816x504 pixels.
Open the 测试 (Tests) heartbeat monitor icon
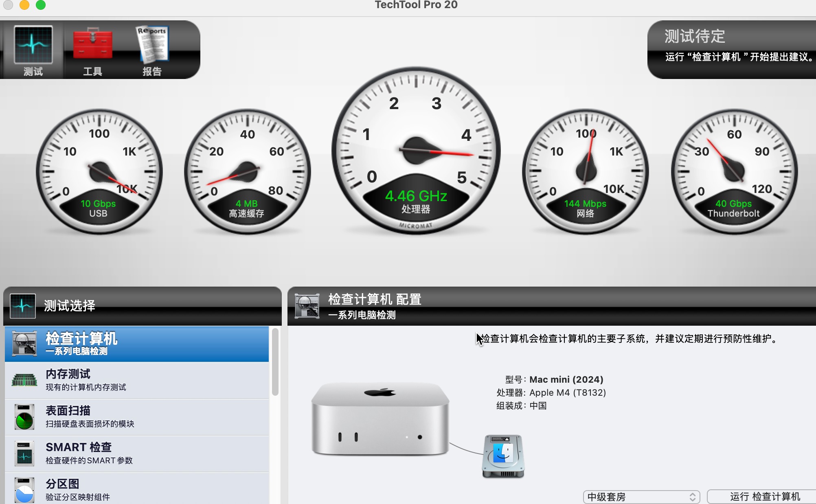point(33,45)
